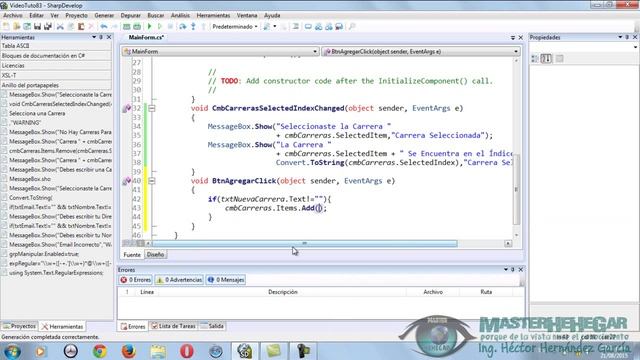Open Lista de Tareas tab

click(173, 326)
